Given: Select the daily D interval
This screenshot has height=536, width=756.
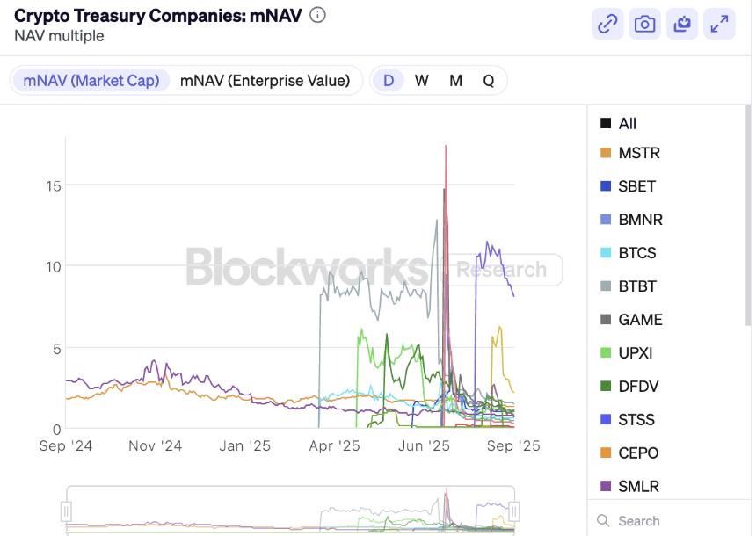Looking at the screenshot, I should 388,81.
